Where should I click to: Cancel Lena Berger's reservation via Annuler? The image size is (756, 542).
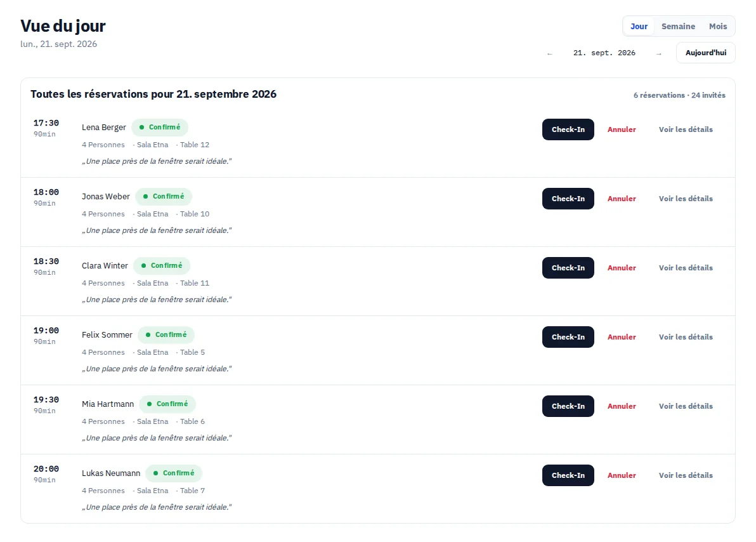622,129
